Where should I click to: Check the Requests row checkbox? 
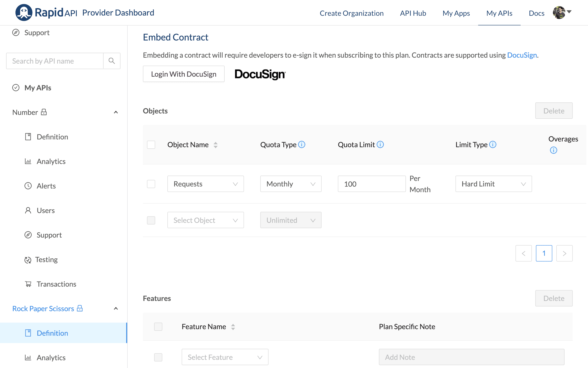(151, 184)
